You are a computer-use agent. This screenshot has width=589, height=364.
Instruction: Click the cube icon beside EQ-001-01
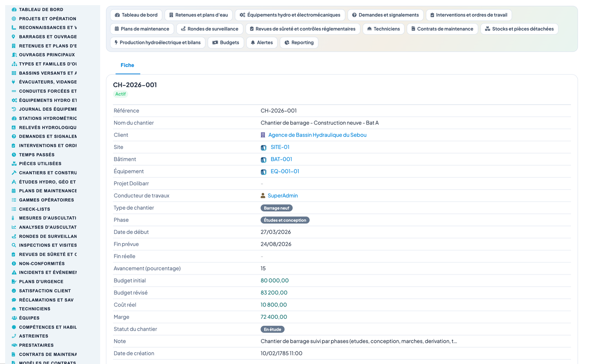tap(264, 172)
